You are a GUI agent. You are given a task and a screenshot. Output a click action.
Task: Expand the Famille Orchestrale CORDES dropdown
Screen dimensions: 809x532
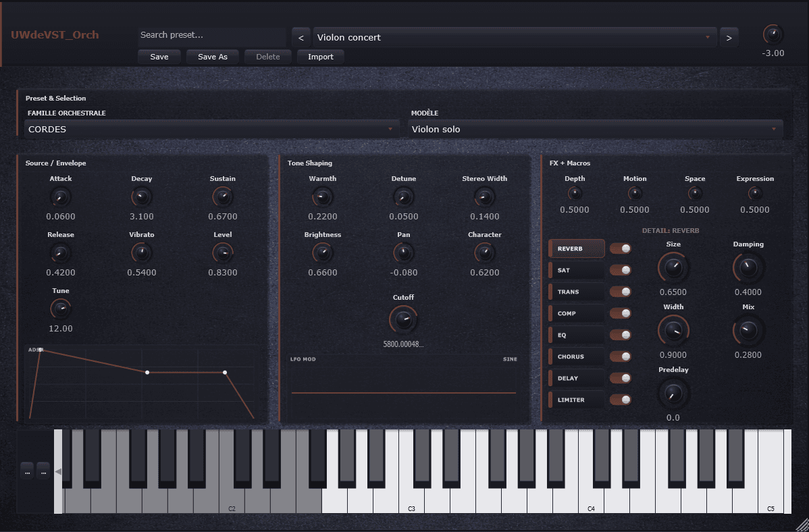click(212, 129)
